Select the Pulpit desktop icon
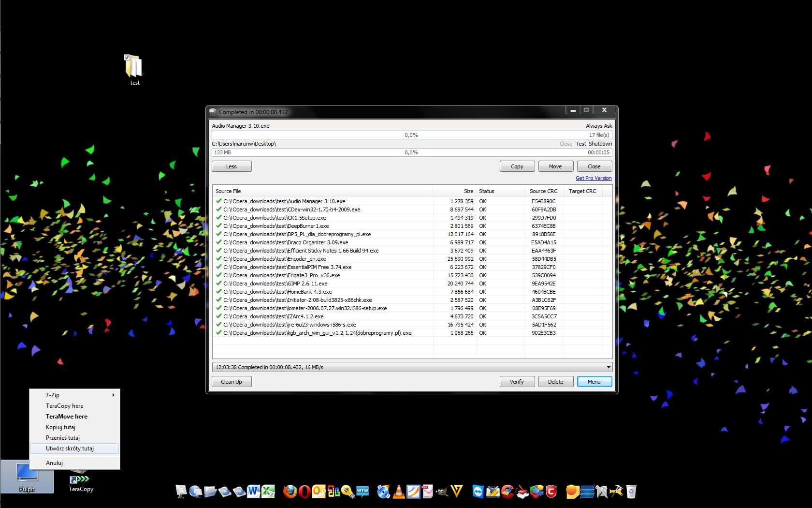Screen dimensions: 812x508 pyautogui.click(x=27, y=477)
